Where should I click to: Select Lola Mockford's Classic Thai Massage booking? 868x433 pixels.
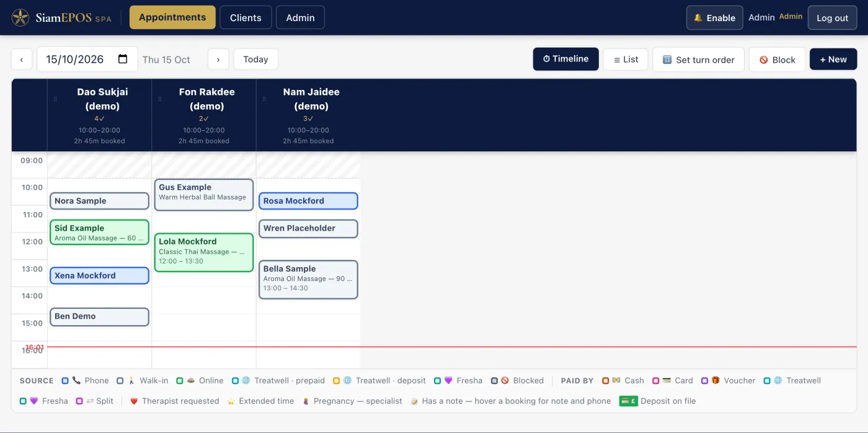[204, 252]
